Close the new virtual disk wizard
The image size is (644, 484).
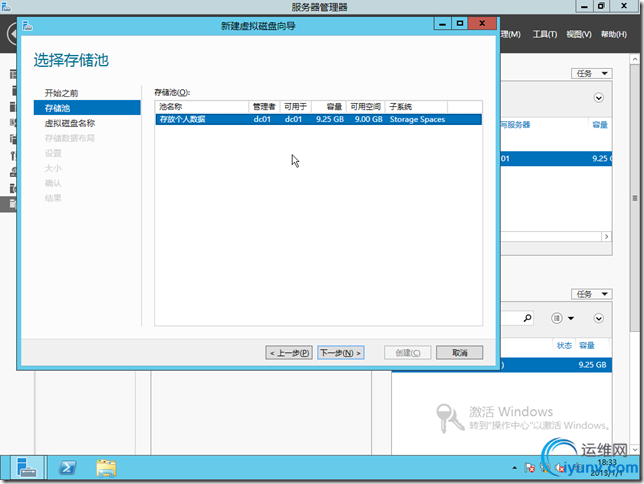click(x=482, y=23)
